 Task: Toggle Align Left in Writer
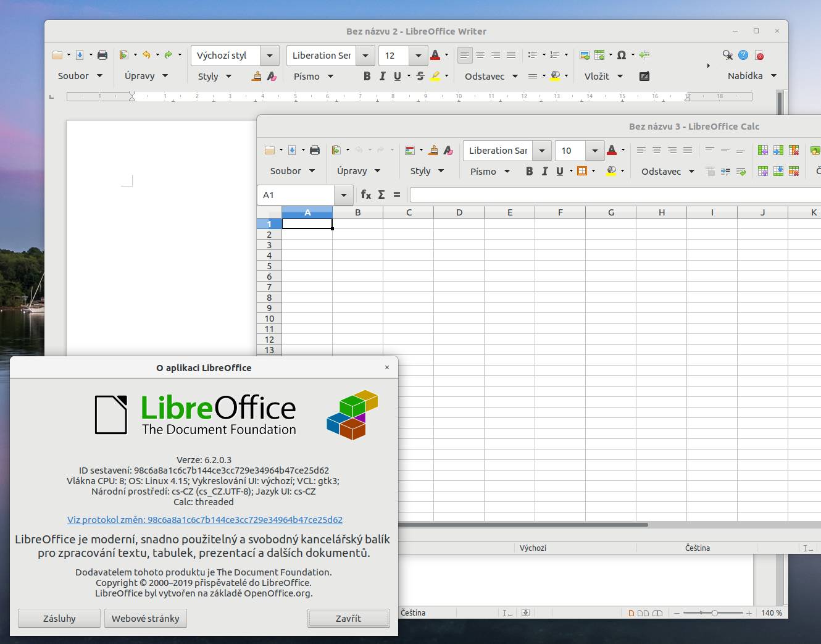coord(465,55)
